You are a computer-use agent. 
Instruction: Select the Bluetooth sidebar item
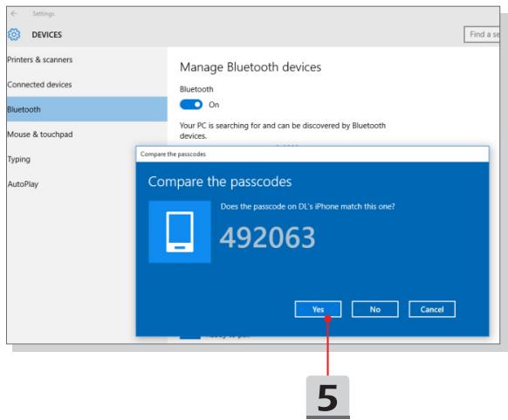tap(86, 109)
